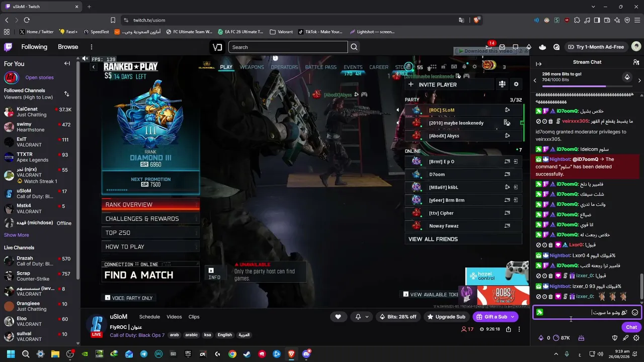644x362 pixels.
Task: Open the three-dot menu beside Browse
Action: coord(91,47)
